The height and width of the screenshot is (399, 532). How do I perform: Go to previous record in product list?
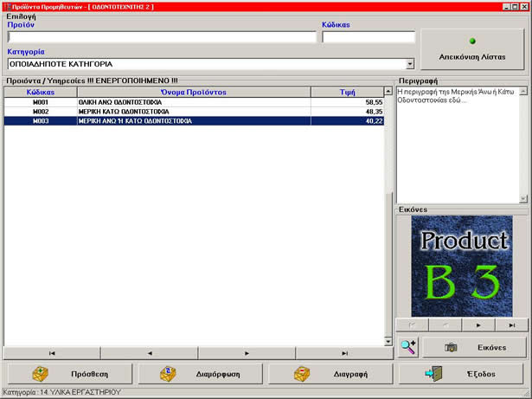point(150,353)
